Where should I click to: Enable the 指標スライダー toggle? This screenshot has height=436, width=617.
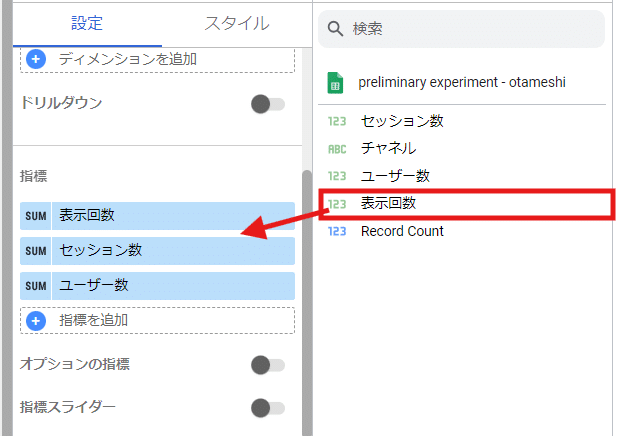[x=268, y=408]
